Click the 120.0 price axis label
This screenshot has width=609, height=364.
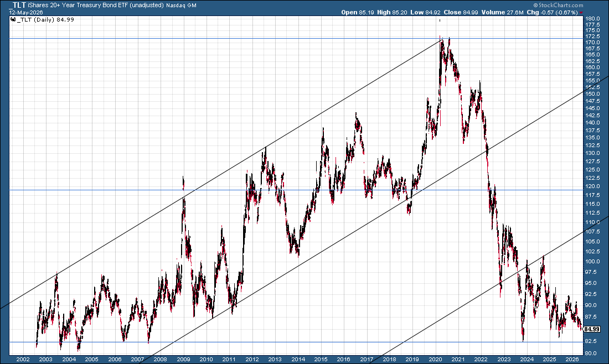tap(593, 186)
